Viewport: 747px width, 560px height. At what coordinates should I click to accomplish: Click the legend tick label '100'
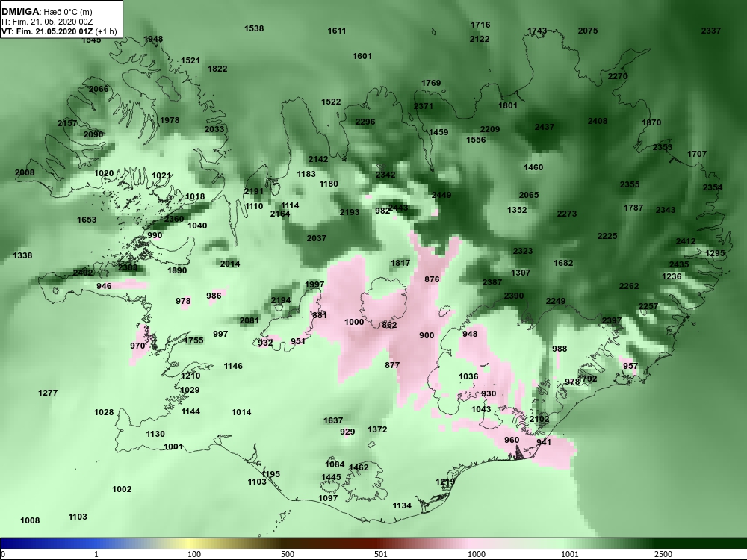point(194,555)
